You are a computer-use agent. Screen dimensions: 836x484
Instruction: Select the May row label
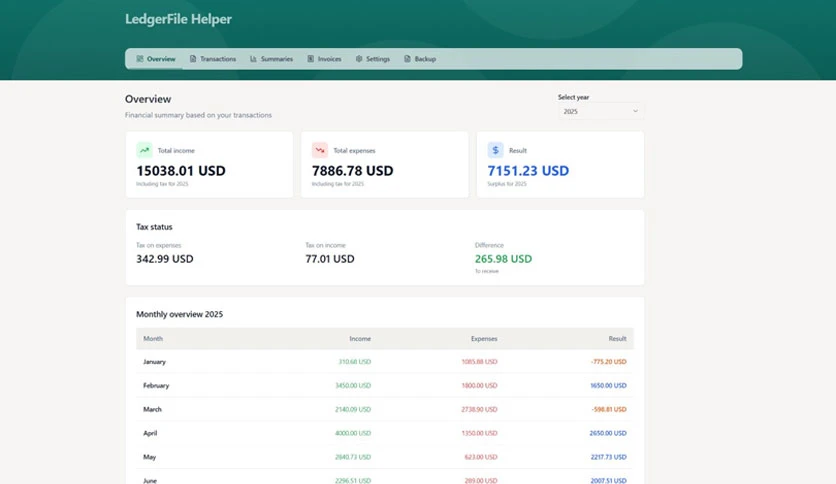point(149,457)
